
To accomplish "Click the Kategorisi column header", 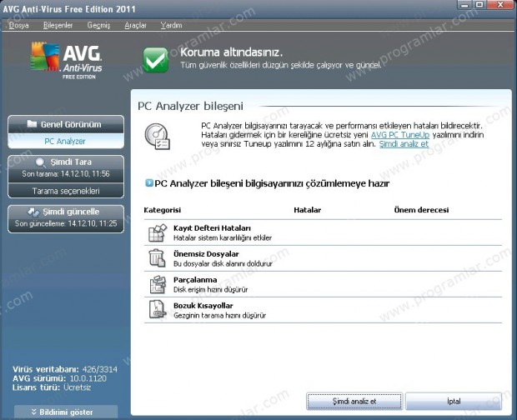I will pos(163,210).
